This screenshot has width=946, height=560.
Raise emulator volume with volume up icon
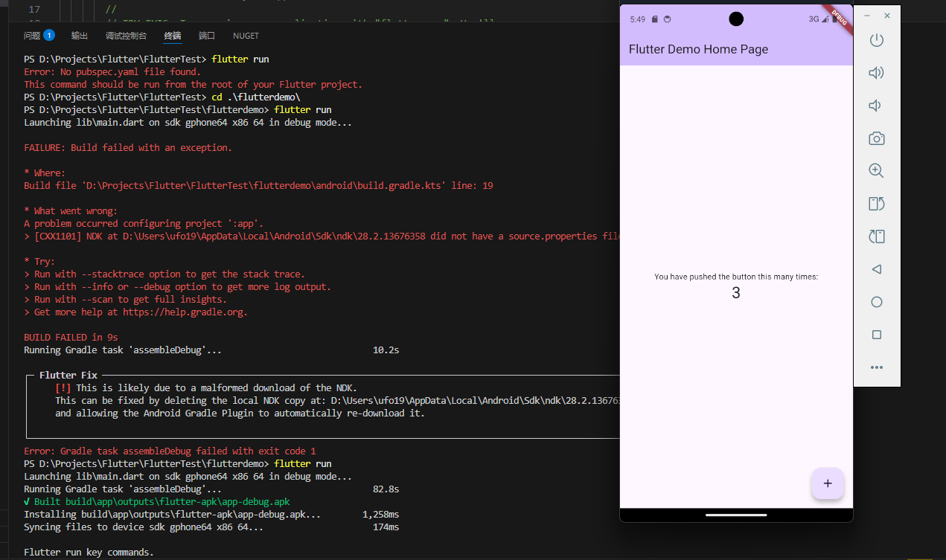877,73
